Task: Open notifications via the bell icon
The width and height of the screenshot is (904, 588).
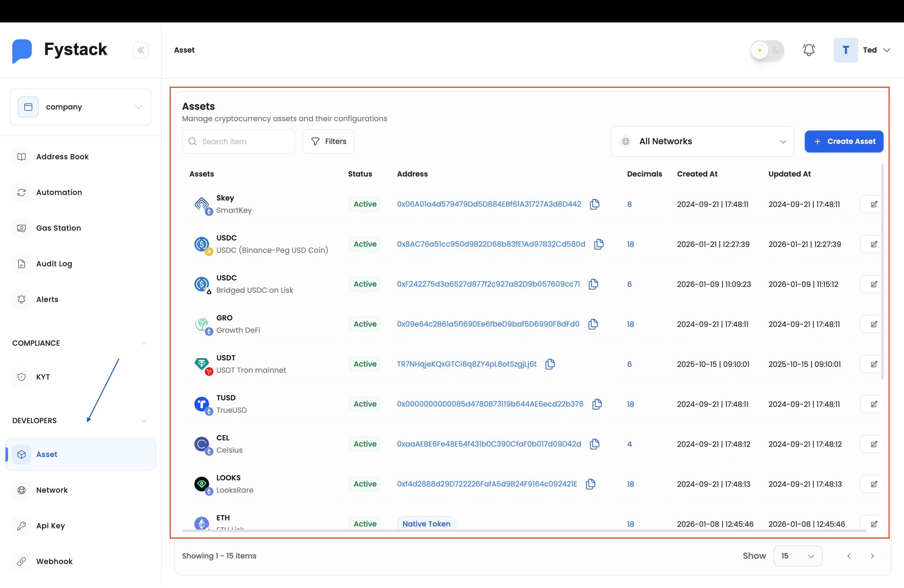Action: [809, 50]
